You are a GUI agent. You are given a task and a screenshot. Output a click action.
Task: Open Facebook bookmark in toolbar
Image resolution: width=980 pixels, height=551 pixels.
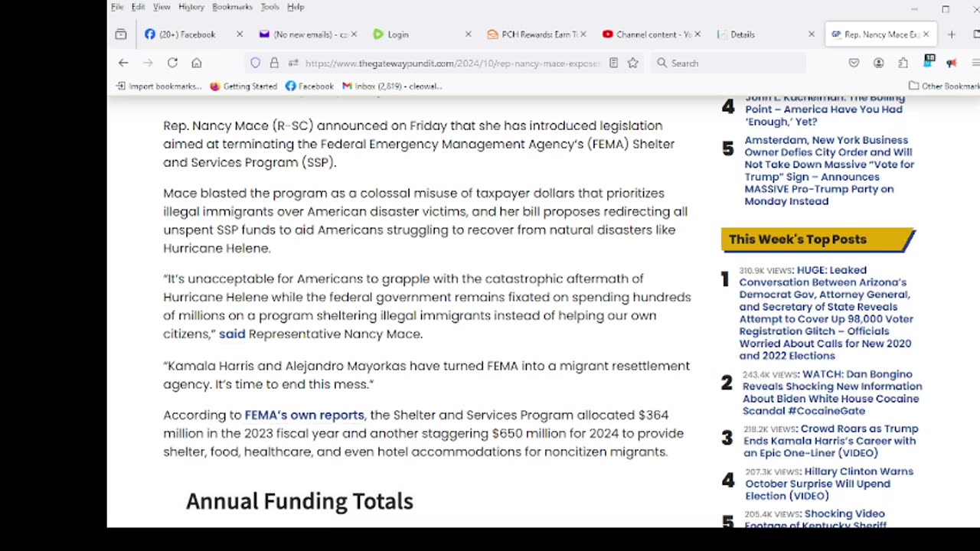click(x=309, y=86)
